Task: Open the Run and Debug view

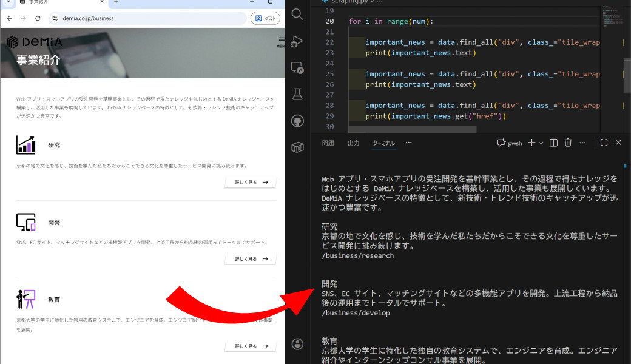Action: [x=297, y=41]
